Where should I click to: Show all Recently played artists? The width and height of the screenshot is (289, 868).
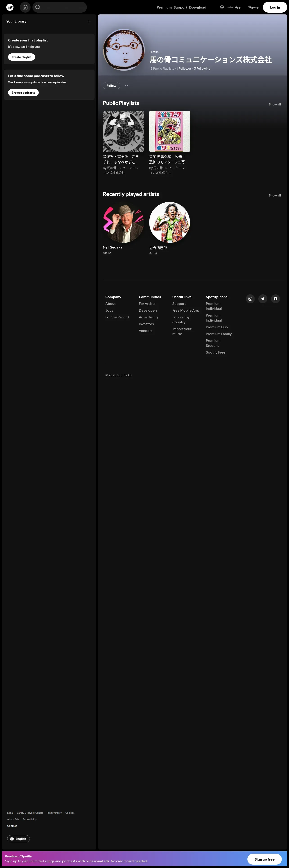(275, 195)
